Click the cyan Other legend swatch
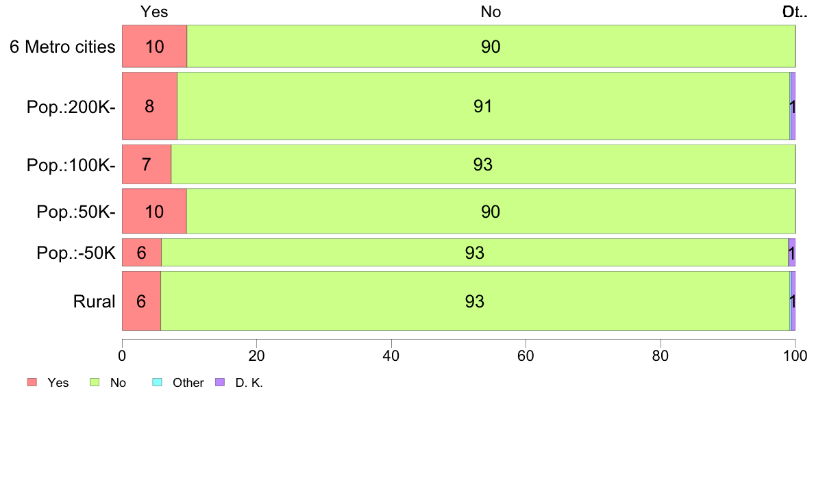The height and width of the screenshot is (504, 814). coord(158,382)
